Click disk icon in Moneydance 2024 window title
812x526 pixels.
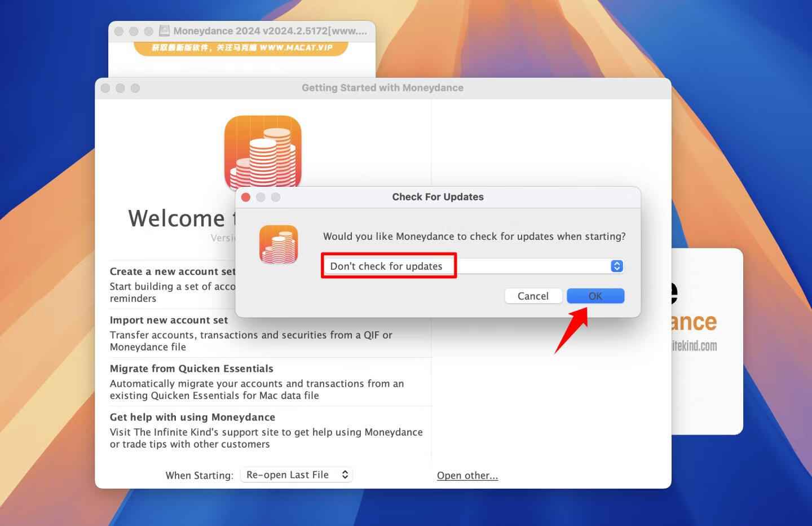[164, 31]
